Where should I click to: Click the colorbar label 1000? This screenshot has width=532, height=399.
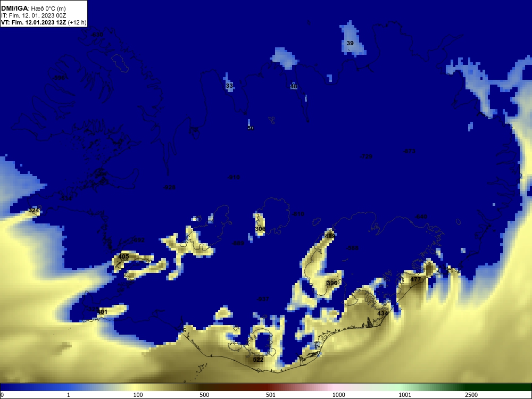pos(338,395)
